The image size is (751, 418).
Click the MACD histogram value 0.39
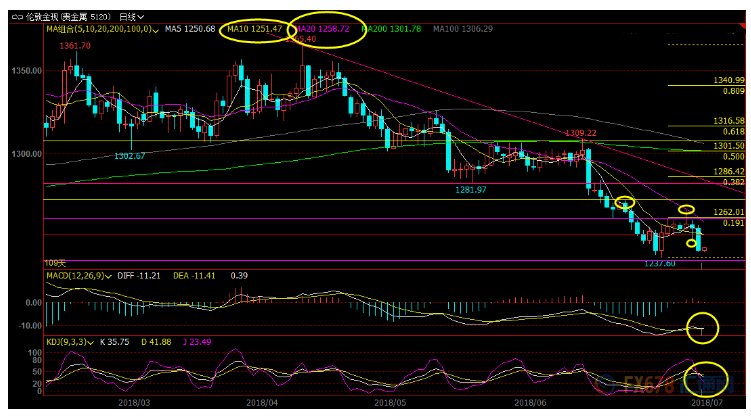[x=239, y=276]
